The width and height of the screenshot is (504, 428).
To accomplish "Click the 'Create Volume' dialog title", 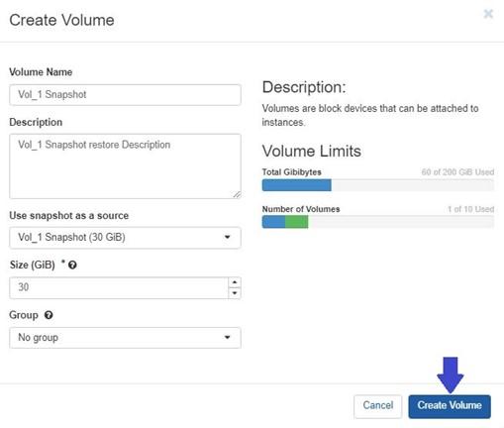I will point(61,20).
